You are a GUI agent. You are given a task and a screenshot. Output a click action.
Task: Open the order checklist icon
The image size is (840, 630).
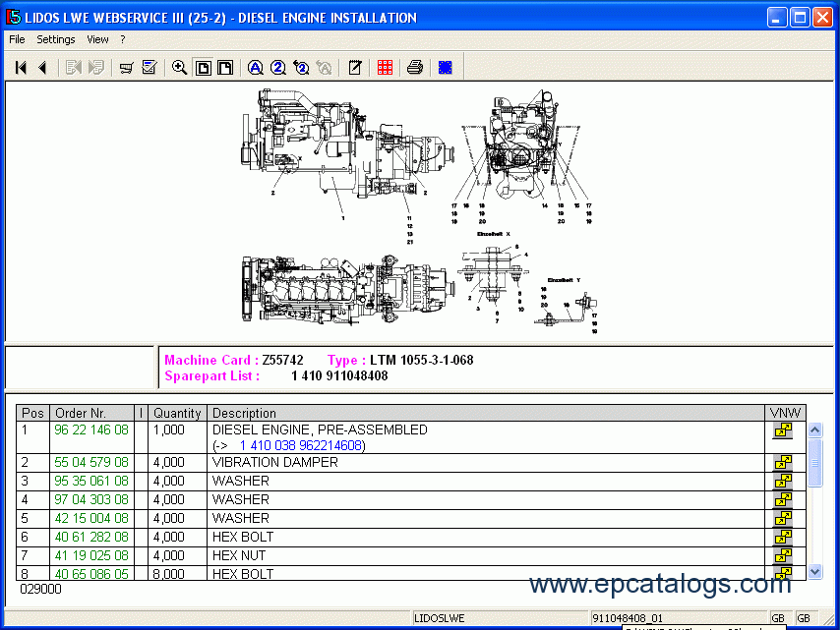click(x=150, y=68)
